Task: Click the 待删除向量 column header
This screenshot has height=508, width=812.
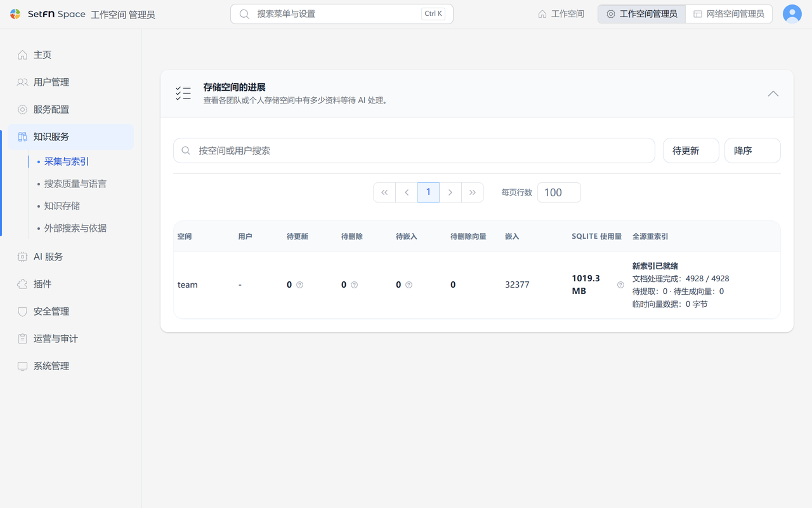Action: pyautogui.click(x=468, y=236)
